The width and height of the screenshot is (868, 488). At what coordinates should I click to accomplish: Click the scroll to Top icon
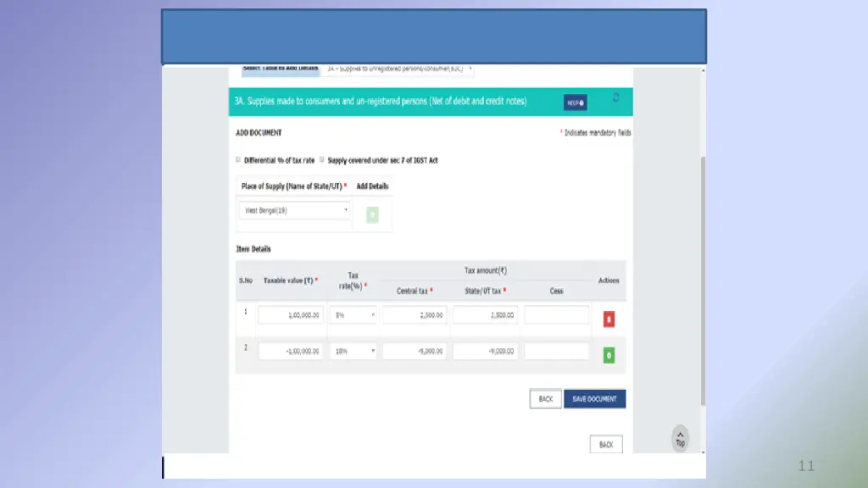point(680,438)
